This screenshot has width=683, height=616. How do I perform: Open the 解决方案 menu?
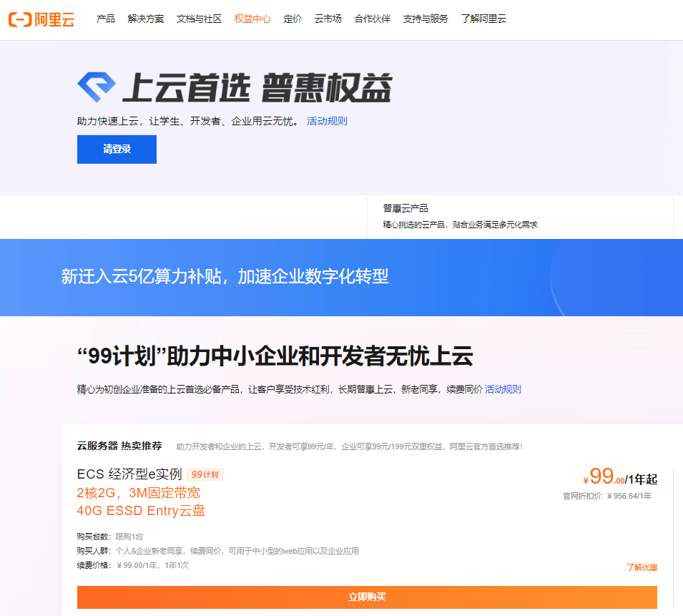pyautogui.click(x=146, y=19)
